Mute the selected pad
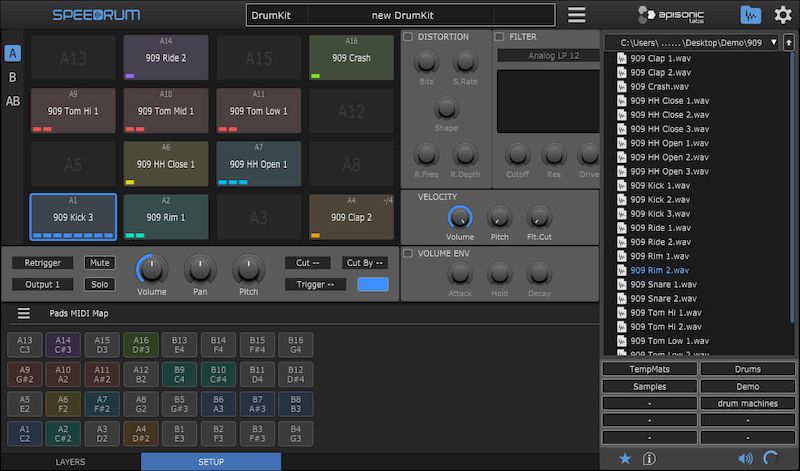The height and width of the screenshot is (471, 800). point(99,263)
